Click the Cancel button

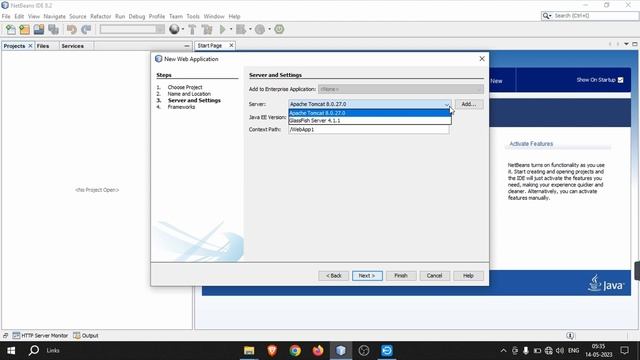tap(434, 276)
